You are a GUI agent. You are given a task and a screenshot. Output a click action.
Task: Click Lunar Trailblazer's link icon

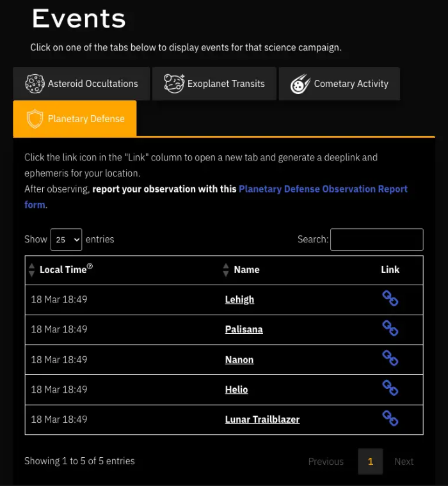[x=390, y=419]
